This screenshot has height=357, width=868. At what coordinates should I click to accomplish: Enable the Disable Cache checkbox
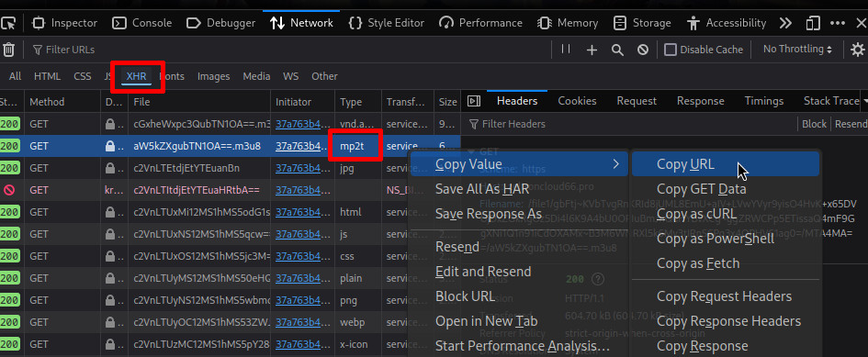pos(671,50)
